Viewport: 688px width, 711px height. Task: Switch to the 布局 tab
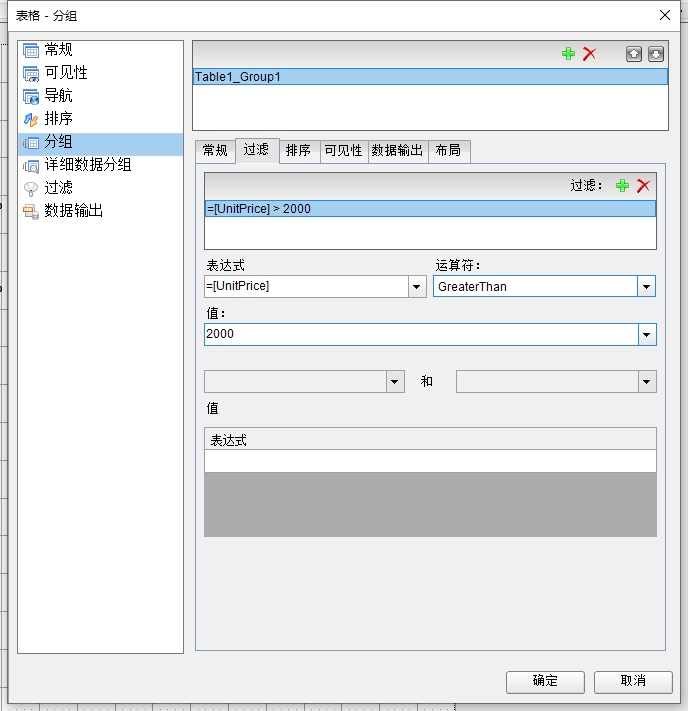[x=449, y=151]
